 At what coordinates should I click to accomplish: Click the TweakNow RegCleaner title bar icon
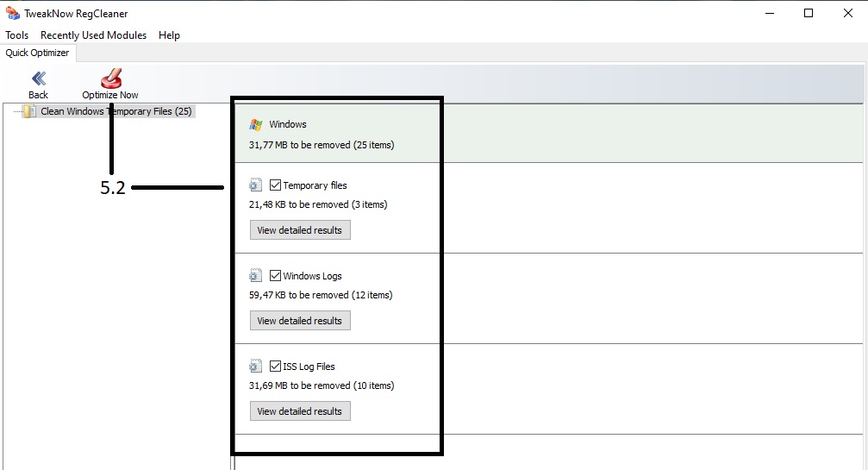coord(12,13)
